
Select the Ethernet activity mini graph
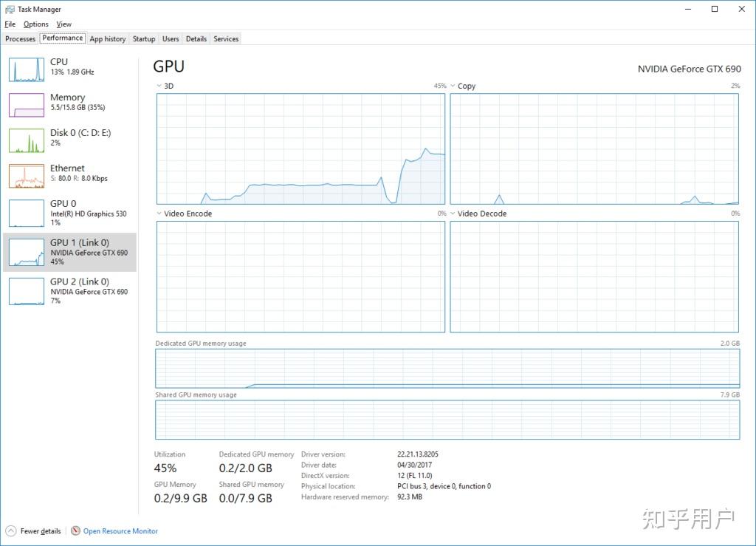coord(27,175)
